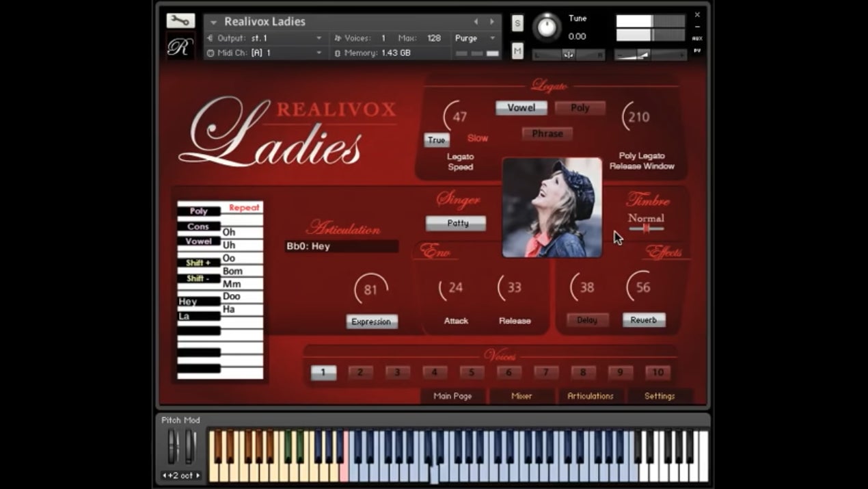Expand the Purge dropdown menu
The image size is (868, 489).
point(476,38)
